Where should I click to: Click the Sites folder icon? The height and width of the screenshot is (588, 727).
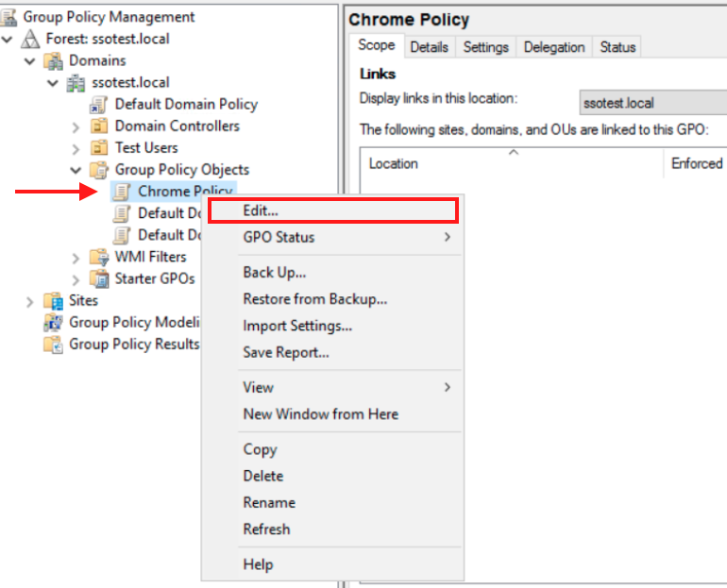pyautogui.click(x=53, y=301)
